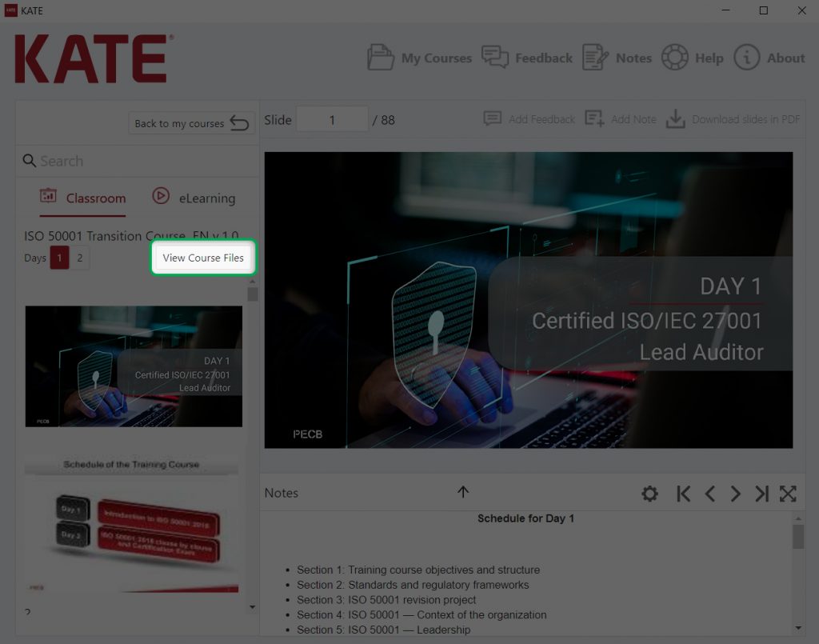Click the eLearning play icon

(x=160, y=196)
